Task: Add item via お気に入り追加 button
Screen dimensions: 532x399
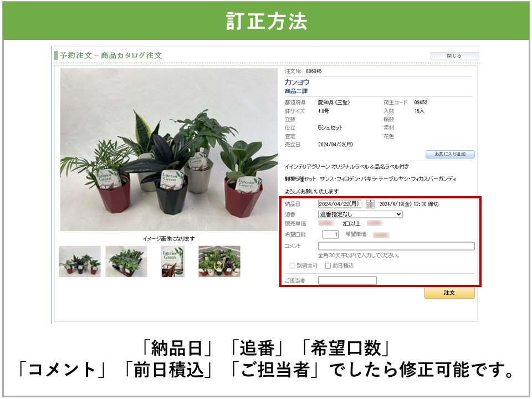Action: pos(450,154)
